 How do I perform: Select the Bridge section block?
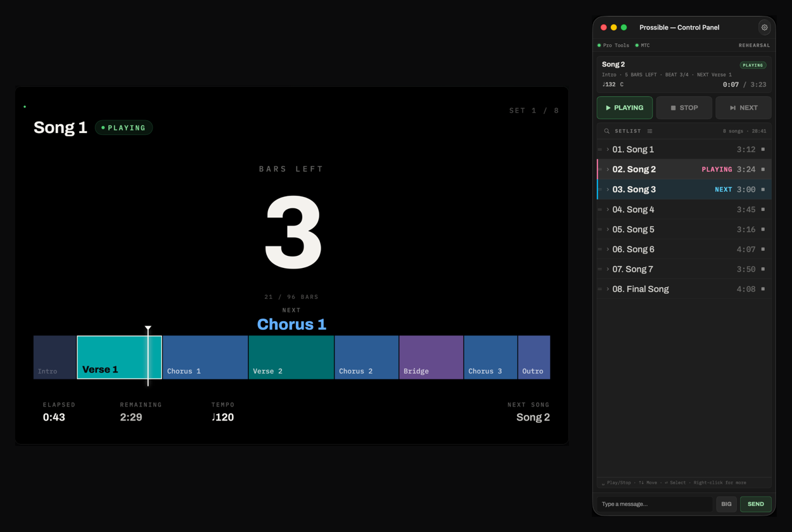(431, 357)
